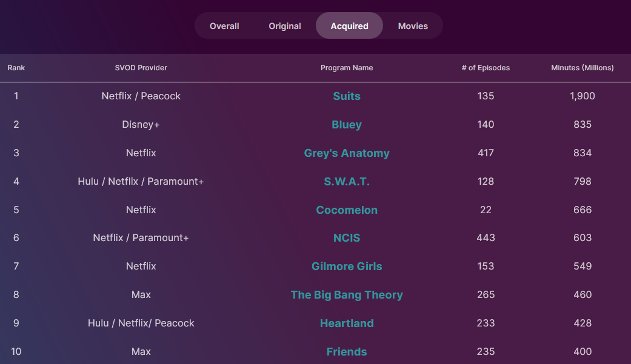The image size is (631, 364).
Task: Switch to the Overall tab
Action: (x=224, y=26)
